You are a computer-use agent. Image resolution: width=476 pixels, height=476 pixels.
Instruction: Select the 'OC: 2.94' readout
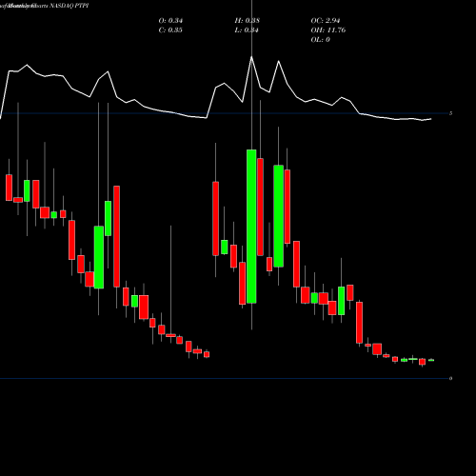(x=326, y=21)
